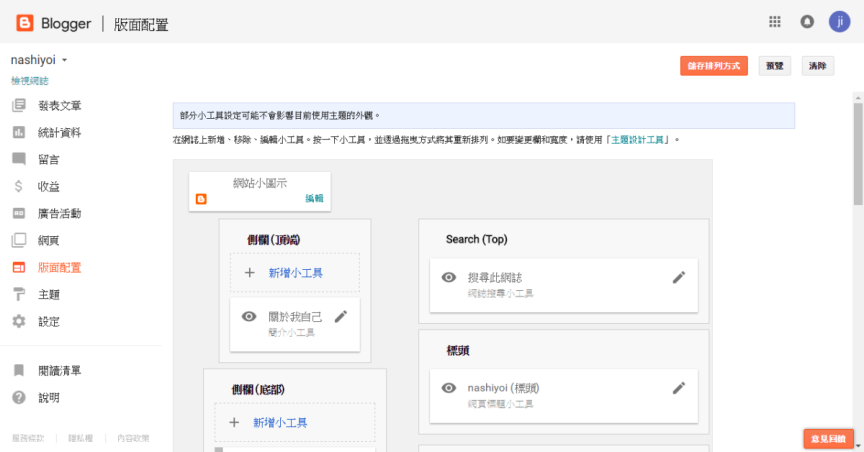Open the 內容政策 footer link
This screenshot has width=864, height=452.
click(133, 438)
